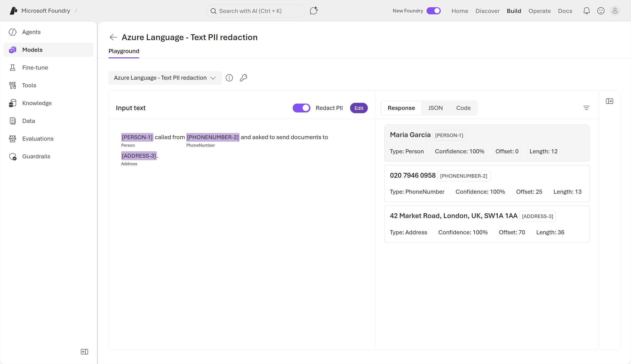Click the Data sidebar label

click(28, 121)
